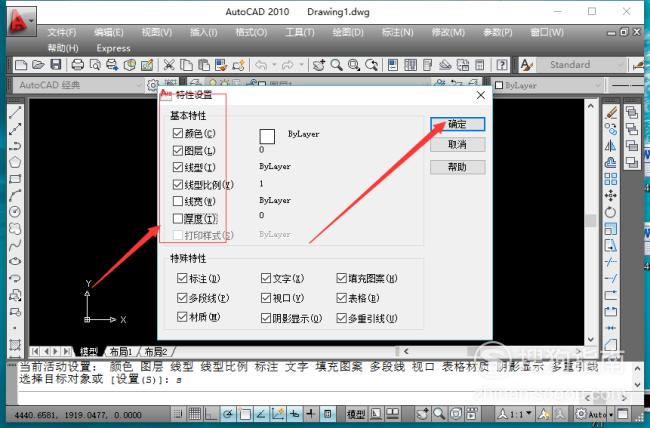Click the New drawing icon in toolbar
Image resolution: width=650 pixels, height=428 pixels.
coord(21,65)
